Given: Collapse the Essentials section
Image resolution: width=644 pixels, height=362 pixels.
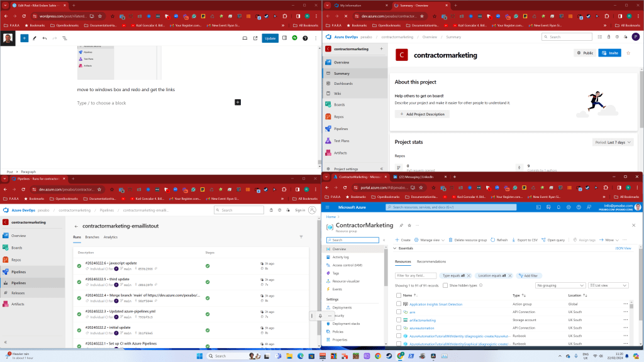Looking at the screenshot, I should (395, 248).
